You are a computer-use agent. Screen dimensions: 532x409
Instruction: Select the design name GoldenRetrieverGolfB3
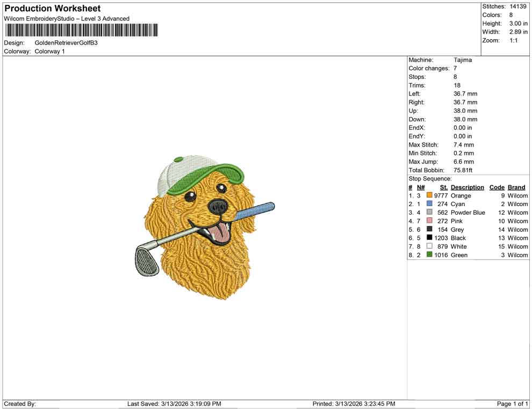pos(66,42)
